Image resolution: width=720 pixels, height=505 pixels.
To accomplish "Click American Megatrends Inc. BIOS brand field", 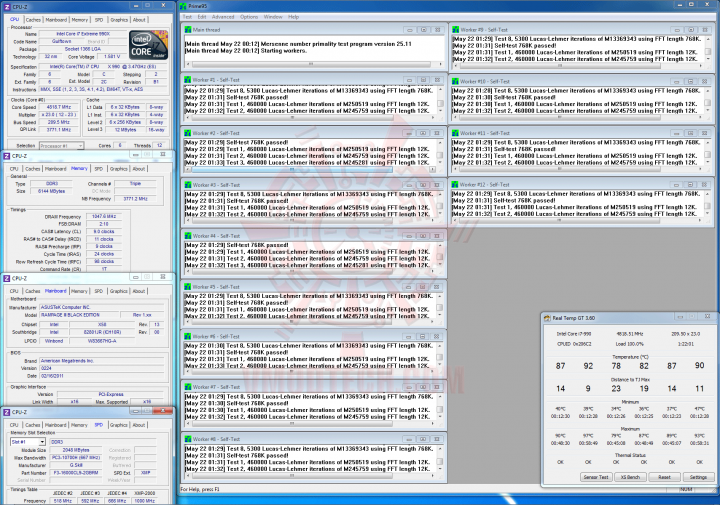I will 101,361.
